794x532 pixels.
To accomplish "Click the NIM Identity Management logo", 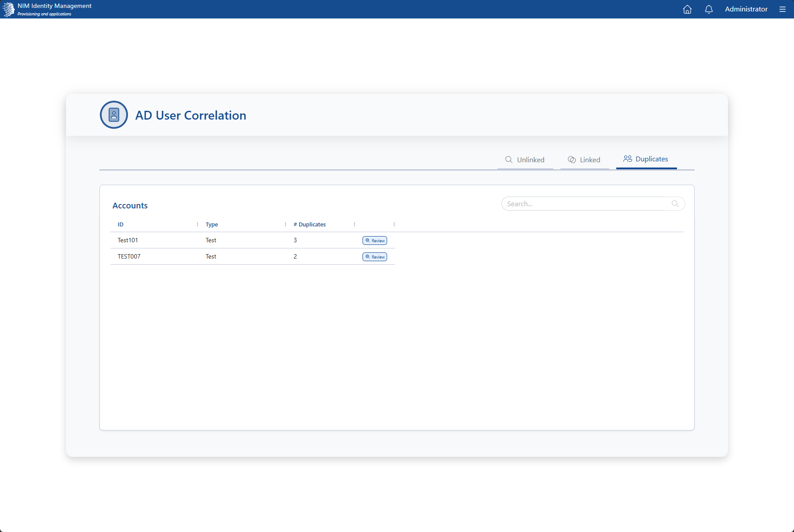I will click(8, 9).
